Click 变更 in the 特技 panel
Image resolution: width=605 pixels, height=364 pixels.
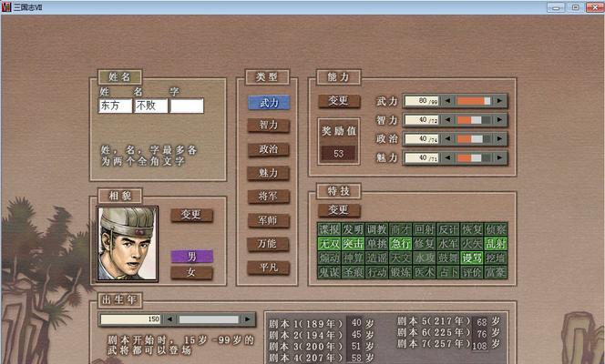point(339,210)
